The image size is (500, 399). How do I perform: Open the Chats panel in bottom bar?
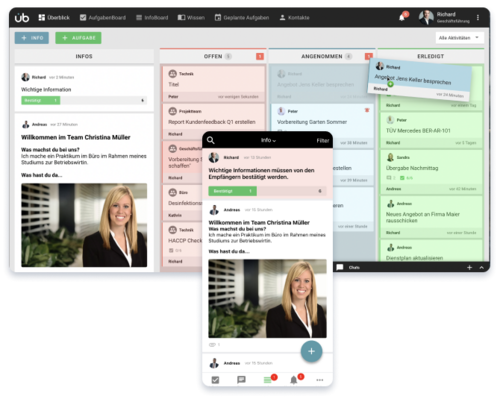click(x=348, y=267)
